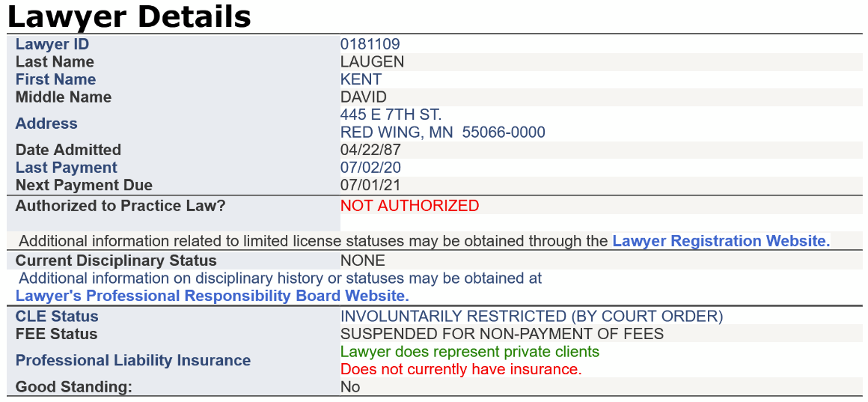Click the middle name DAVID
This screenshot has height=402, width=868.
coord(363,97)
